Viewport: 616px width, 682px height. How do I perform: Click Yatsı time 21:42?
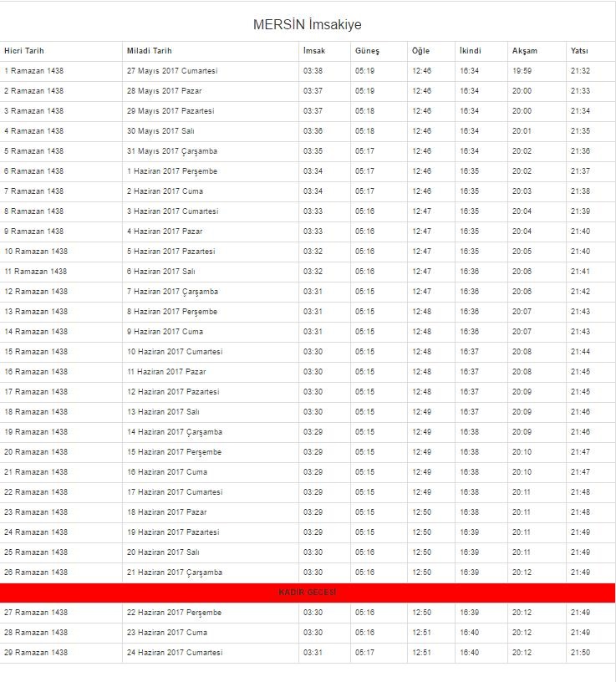click(580, 291)
